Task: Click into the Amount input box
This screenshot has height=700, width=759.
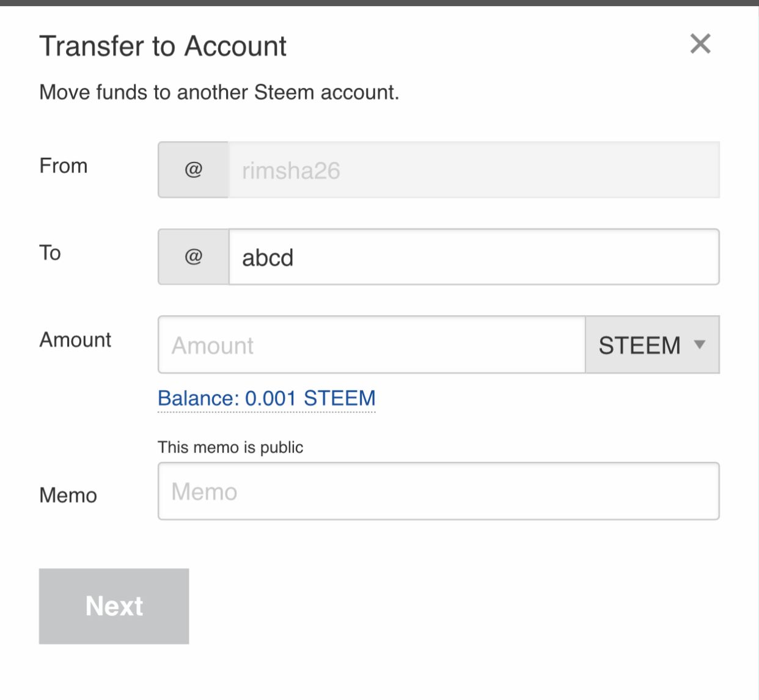Action: [372, 345]
